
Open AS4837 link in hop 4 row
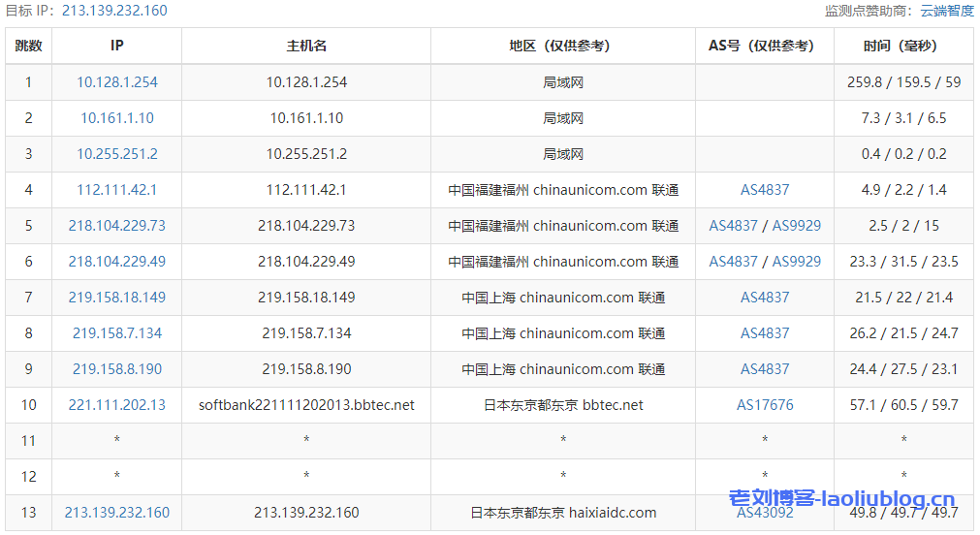(x=765, y=190)
